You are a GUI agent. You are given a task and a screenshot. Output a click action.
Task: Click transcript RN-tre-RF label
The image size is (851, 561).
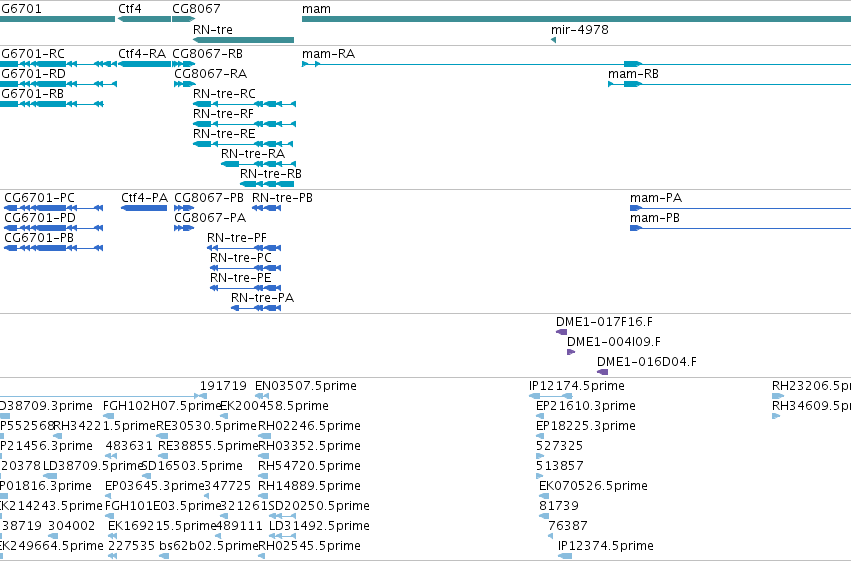tap(223, 113)
